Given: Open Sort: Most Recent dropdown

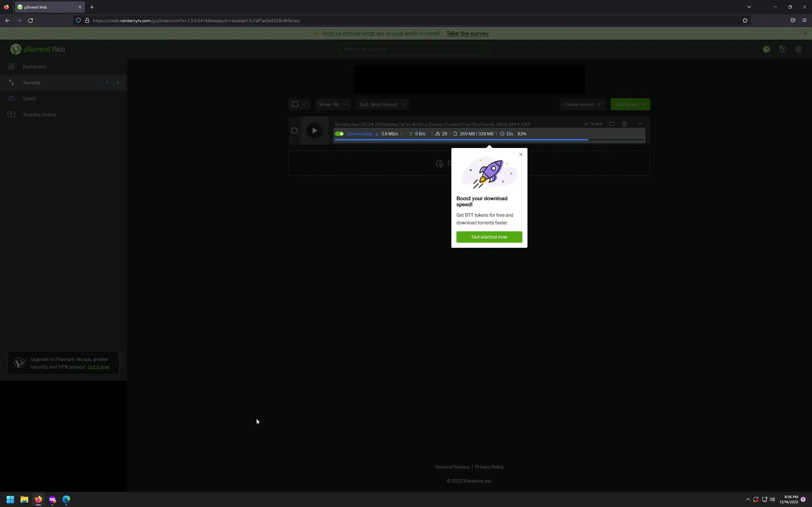Looking at the screenshot, I should 382,104.
